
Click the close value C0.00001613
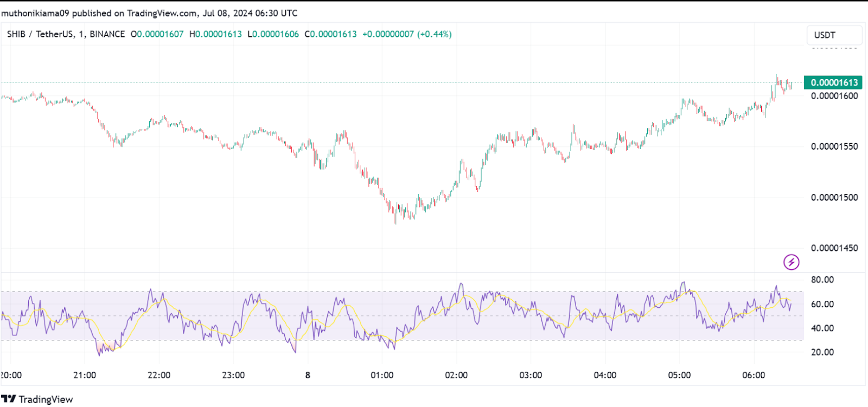pos(331,34)
